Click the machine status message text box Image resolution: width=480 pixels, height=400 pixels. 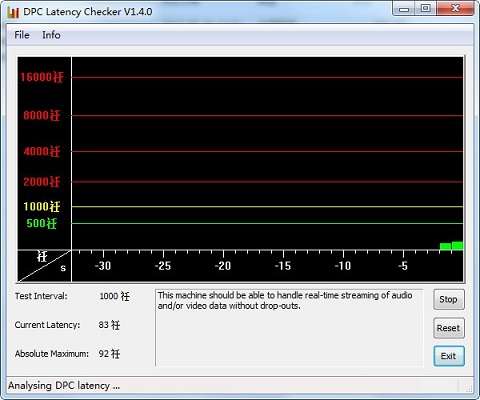[x=289, y=328]
